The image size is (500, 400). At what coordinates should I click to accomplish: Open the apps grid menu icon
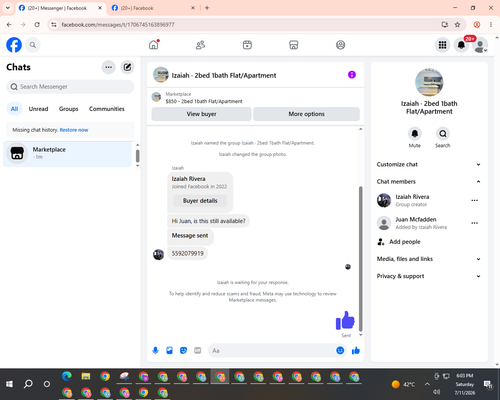point(442,45)
